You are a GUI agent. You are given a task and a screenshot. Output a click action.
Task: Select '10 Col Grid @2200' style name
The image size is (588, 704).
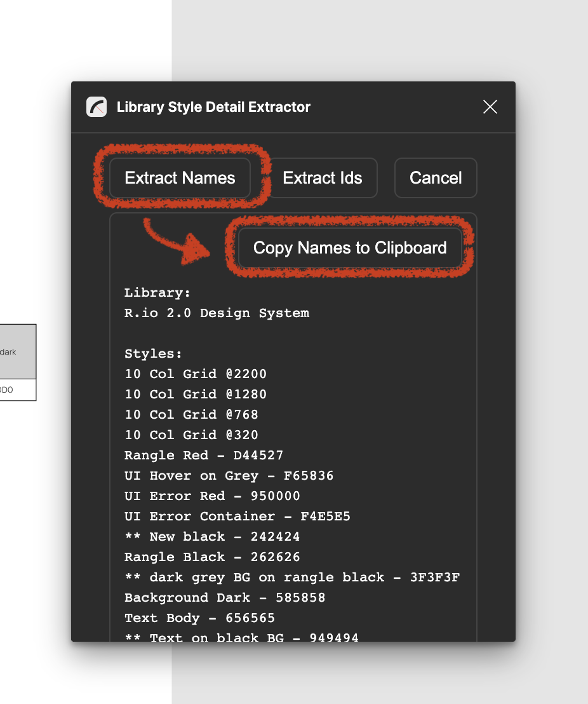[x=196, y=374]
